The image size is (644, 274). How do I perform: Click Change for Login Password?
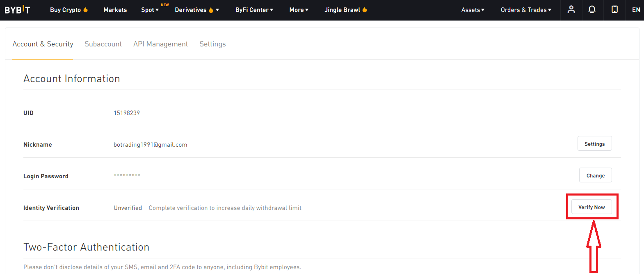pos(595,175)
